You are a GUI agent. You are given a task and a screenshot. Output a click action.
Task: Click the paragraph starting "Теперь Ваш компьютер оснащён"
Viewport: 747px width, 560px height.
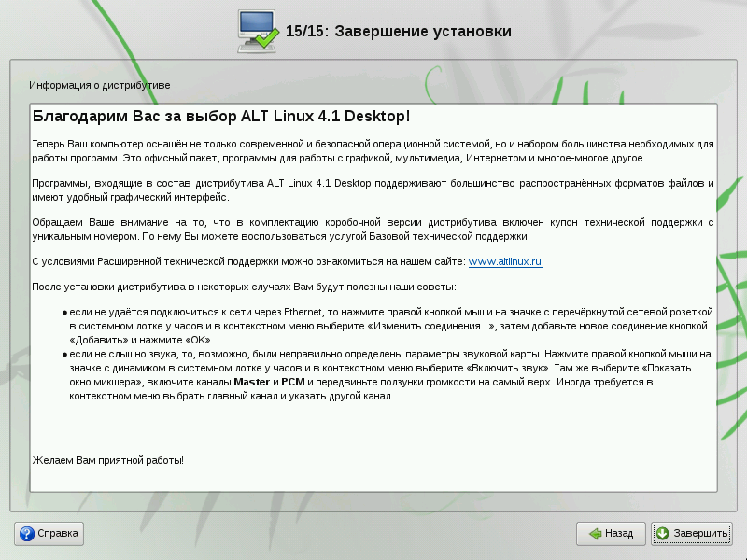tap(373, 151)
